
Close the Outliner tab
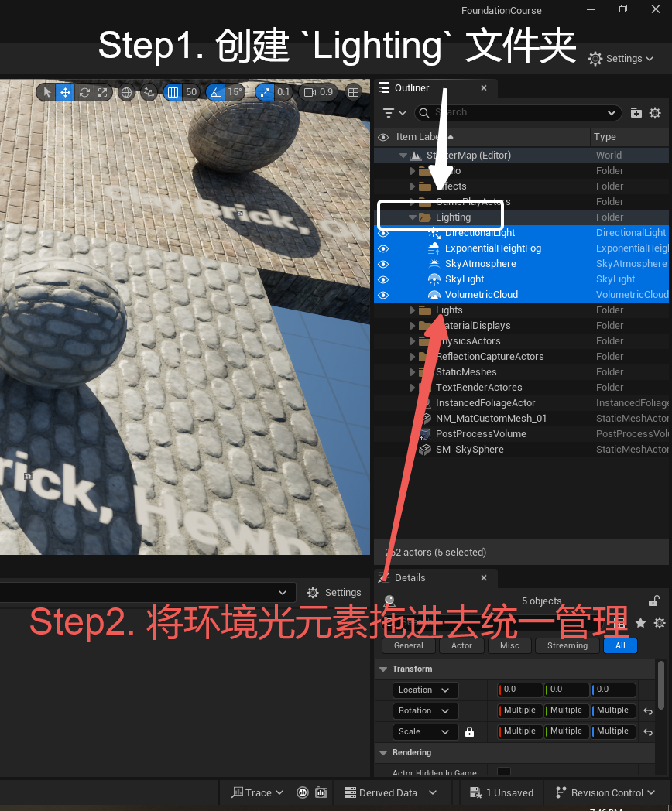click(484, 88)
